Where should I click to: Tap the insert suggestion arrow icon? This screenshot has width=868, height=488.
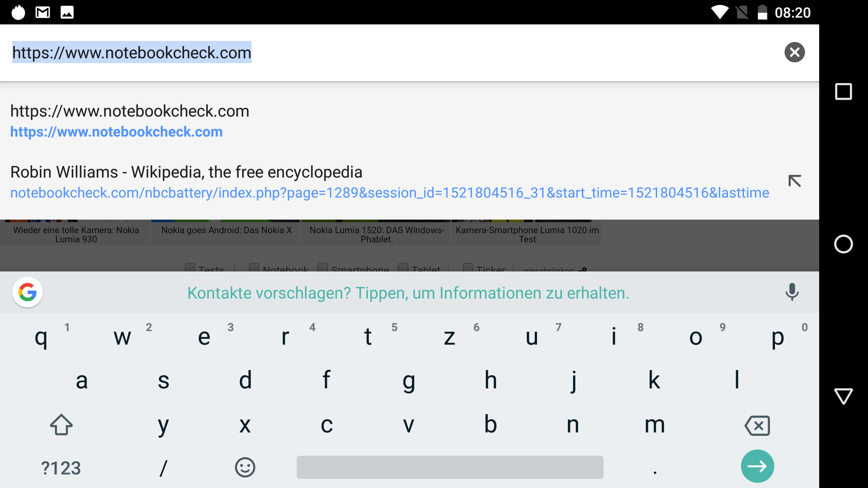coord(794,181)
